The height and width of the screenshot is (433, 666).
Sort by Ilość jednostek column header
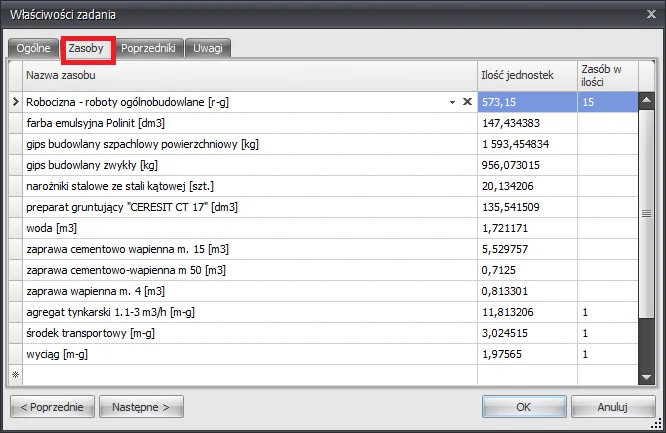(x=526, y=76)
